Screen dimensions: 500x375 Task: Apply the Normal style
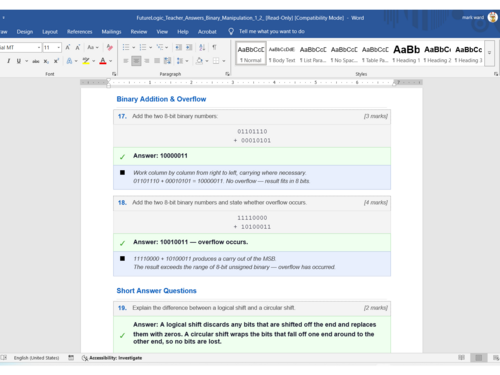(x=251, y=53)
